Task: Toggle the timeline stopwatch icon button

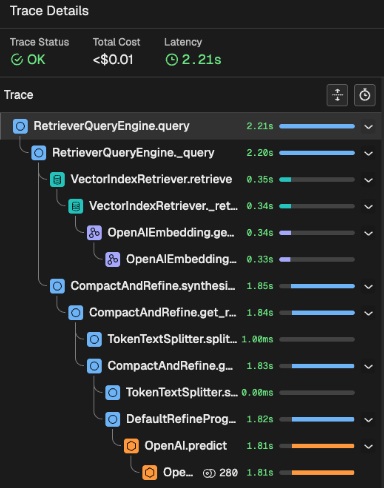Action: 365,95
